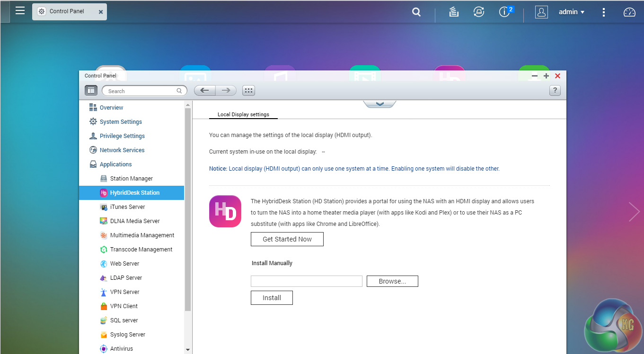Open Antivirus settings
644x354 pixels.
(132, 348)
